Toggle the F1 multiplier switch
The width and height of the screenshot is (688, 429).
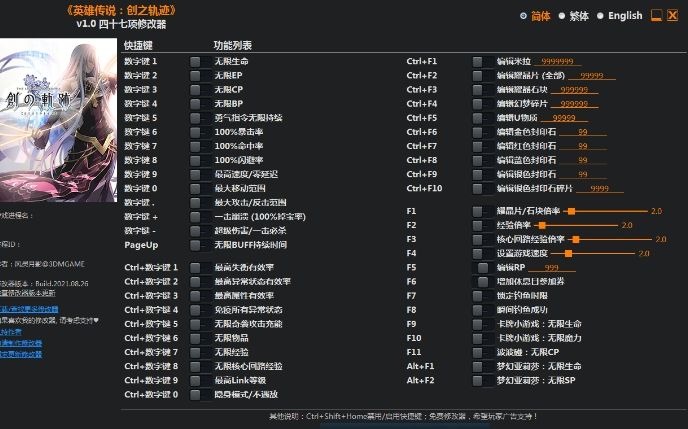click(x=483, y=211)
